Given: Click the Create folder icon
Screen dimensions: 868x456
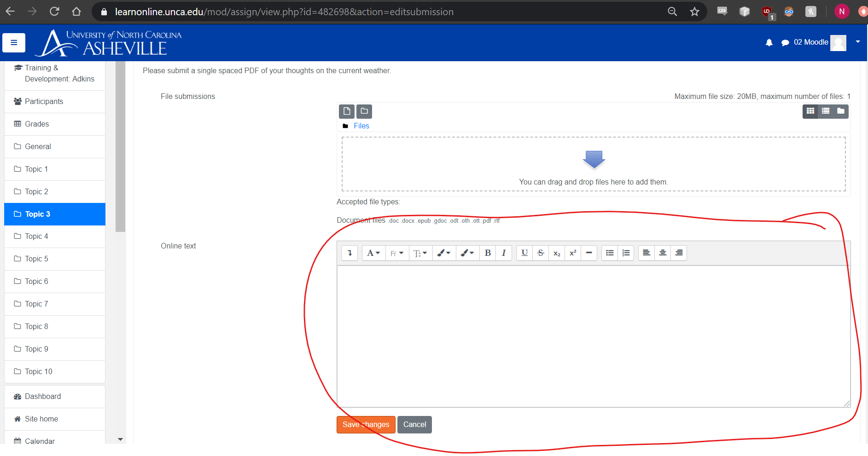Looking at the screenshot, I should (364, 111).
